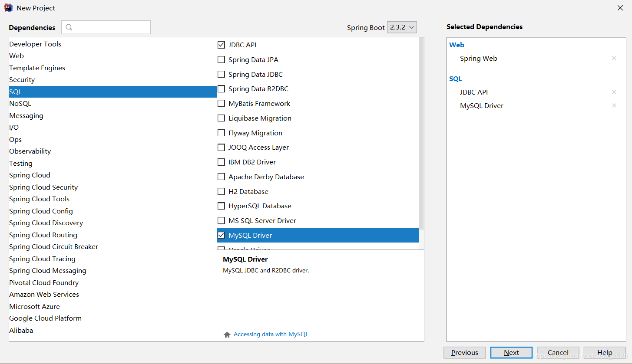Select the SQL category
Image resolution: width=632 pixels, height=364 pixels.
click(x=113, y=92)
